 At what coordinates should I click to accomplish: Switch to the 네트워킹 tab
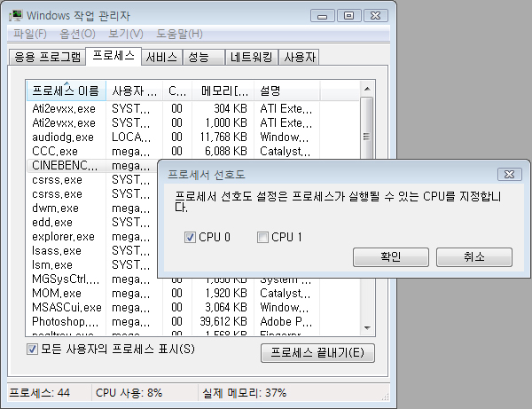pyautogui.click(x=252, y=57)
